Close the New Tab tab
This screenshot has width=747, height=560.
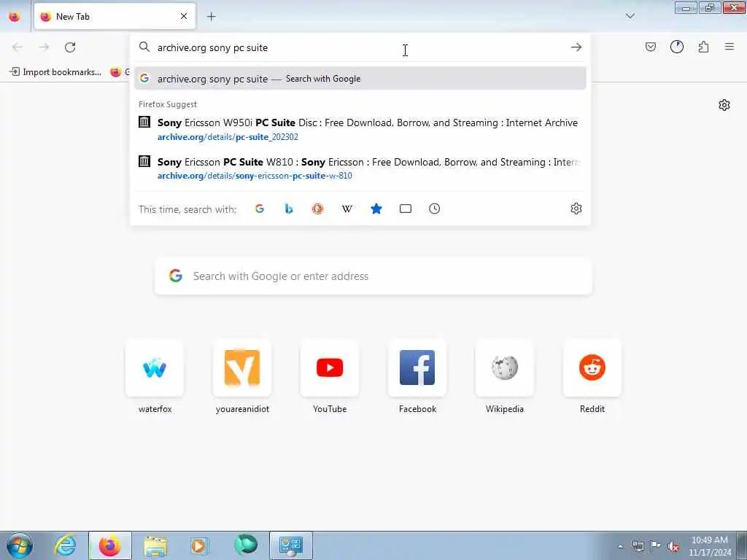pyautogui.click(x=184, y=16)
